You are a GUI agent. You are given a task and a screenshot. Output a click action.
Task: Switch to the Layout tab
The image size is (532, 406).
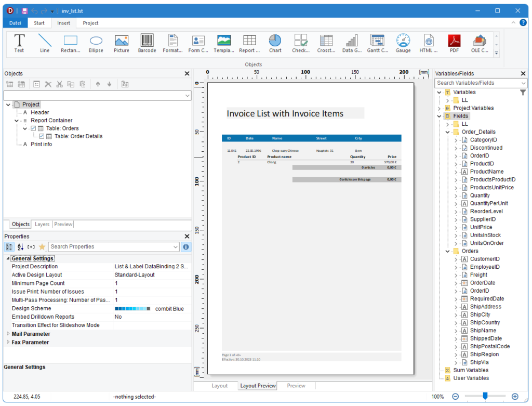coord(220,386)
